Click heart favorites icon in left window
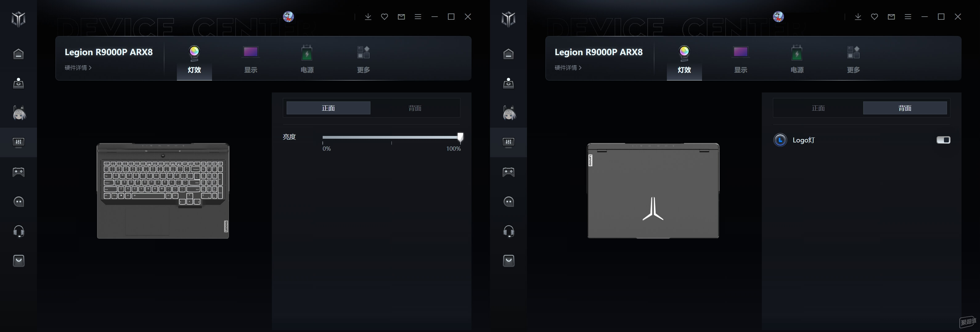This screenshot has height=332, width=980. pyautogui.click(x=385, y=17)
